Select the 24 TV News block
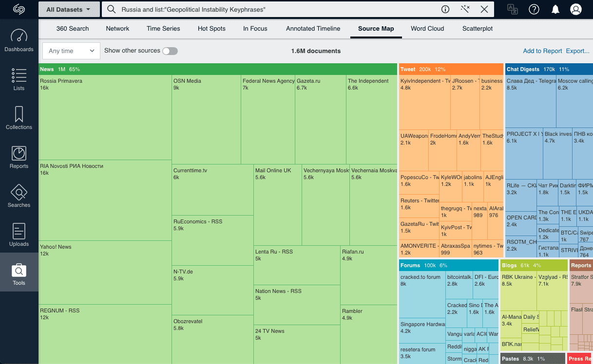The height and width of the screenshot is (364, 593). pyautogui.click(x=297, y=345)
